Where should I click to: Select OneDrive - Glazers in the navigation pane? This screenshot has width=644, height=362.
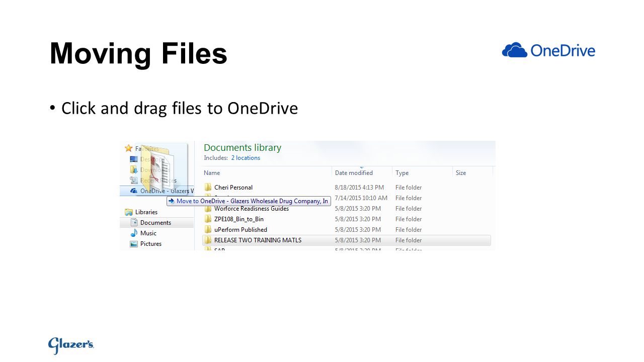pyautogui.click(x=167, y=191)
